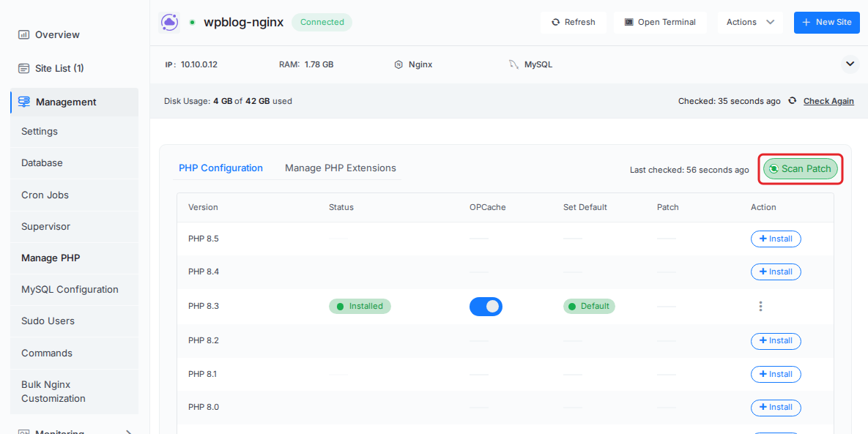Screen dimensions: 868x434
Task: Click the Refresh button
Action: tap(574, 22)
